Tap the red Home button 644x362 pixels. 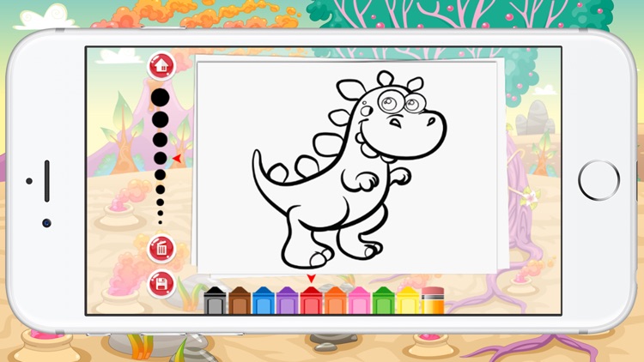(x=161, y=66)
